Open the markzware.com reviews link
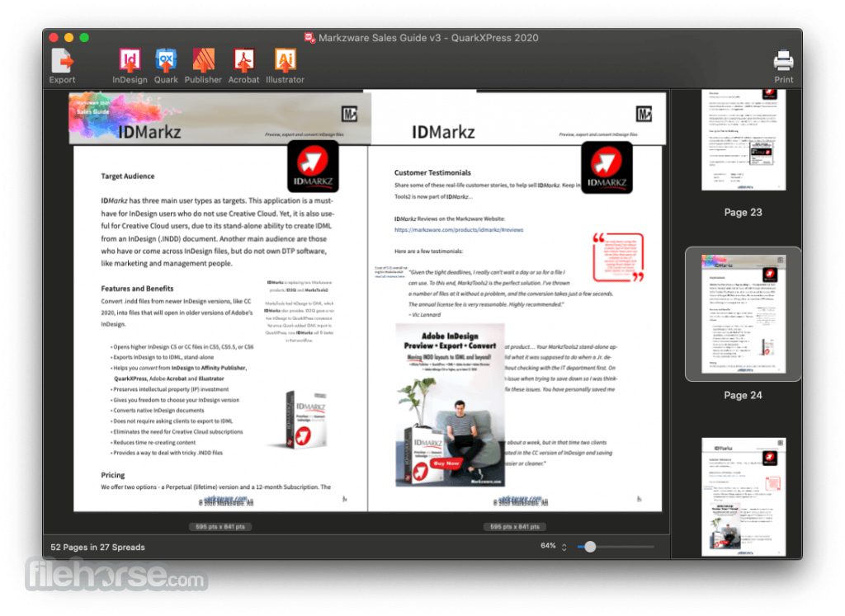The height and width of the screenshot is (616, 845). [x=459, y=230]
